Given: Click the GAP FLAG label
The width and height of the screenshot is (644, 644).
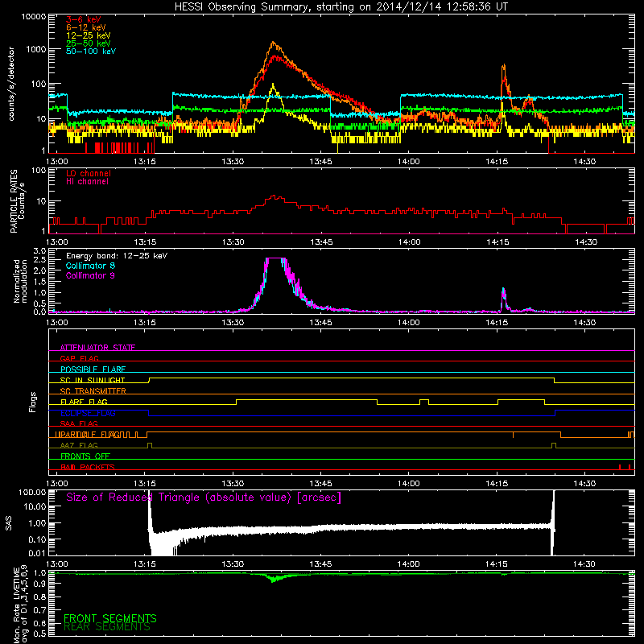Looking at the screenshot, I should point(79,358).
